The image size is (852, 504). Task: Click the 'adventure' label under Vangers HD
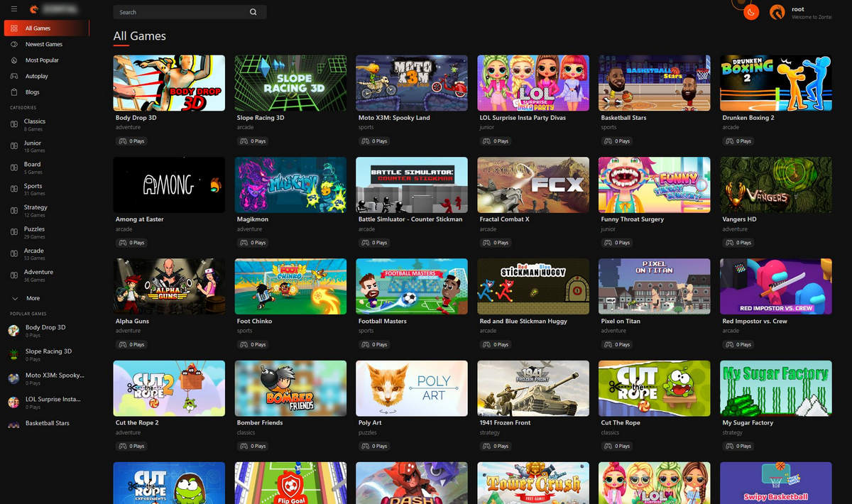(735, 229)
